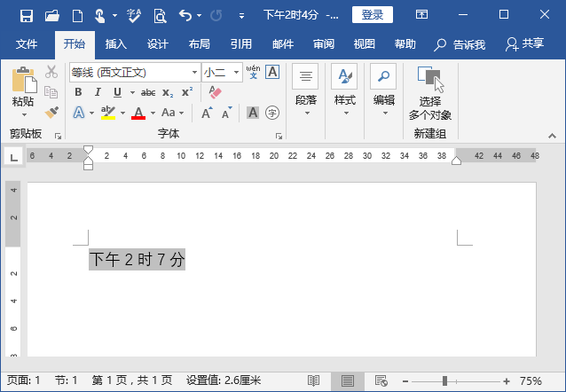Expand the Editing (编辑) group
Viewport: 566px width, 392px height.
pyautogui.click(x=384, y=90)
